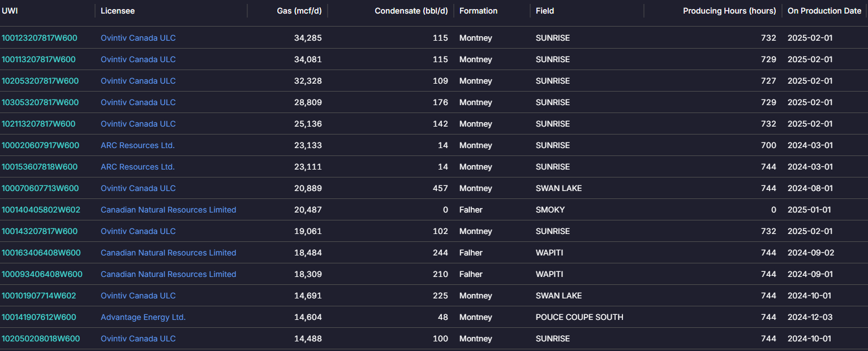This screenshot has height=351, width=868.
Task: Click UWI 100163406408W600 link
Action: pyautogui.click(x=41, y=253)
